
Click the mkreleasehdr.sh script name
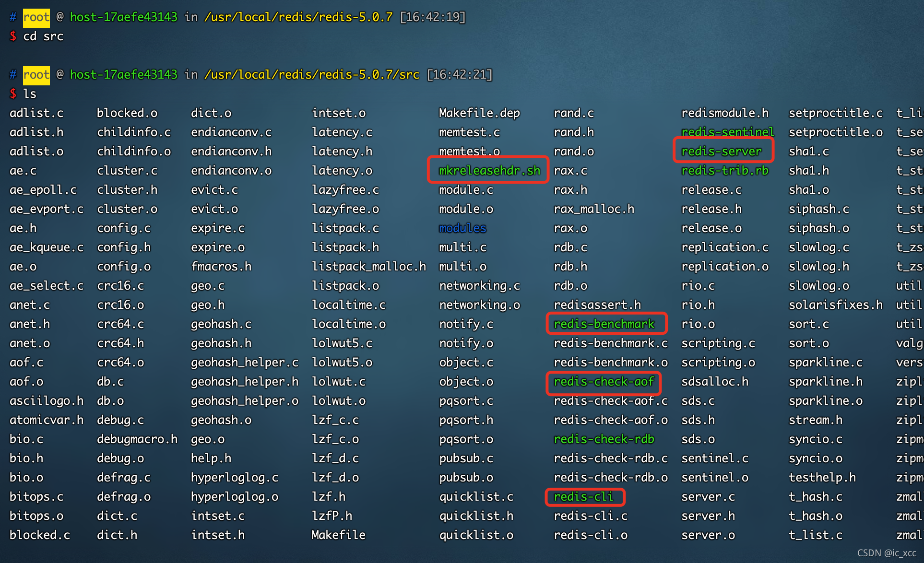(x=489, y=171)
